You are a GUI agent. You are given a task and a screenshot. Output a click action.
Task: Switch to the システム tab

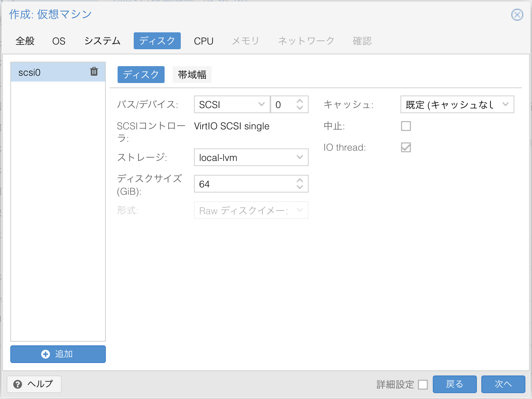[103, 41]
